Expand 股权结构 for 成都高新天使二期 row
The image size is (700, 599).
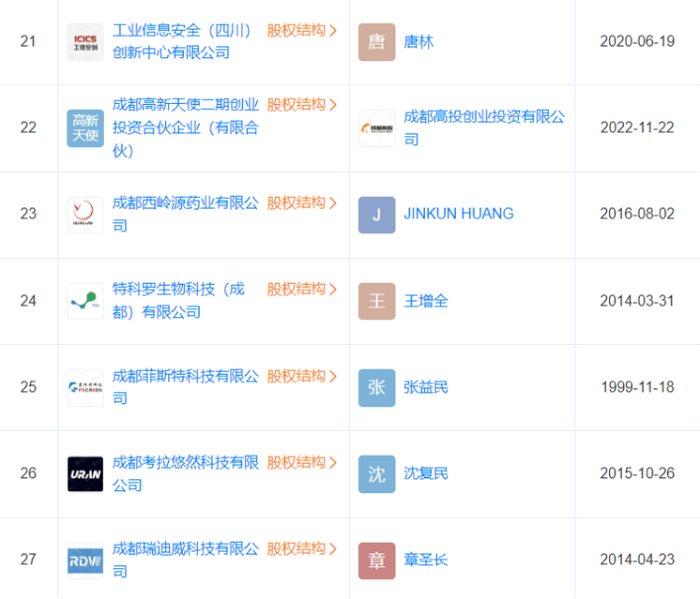coord(302,105)
